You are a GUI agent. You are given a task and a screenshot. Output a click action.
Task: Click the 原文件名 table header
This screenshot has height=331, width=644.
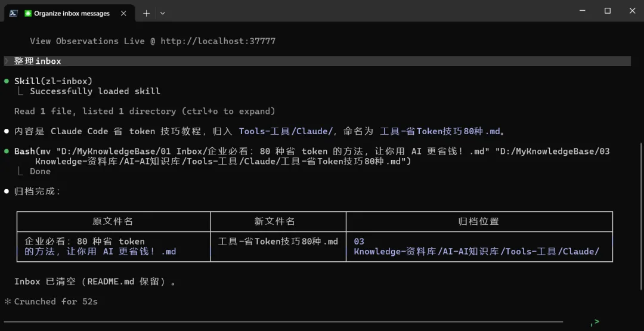point(113,221)
